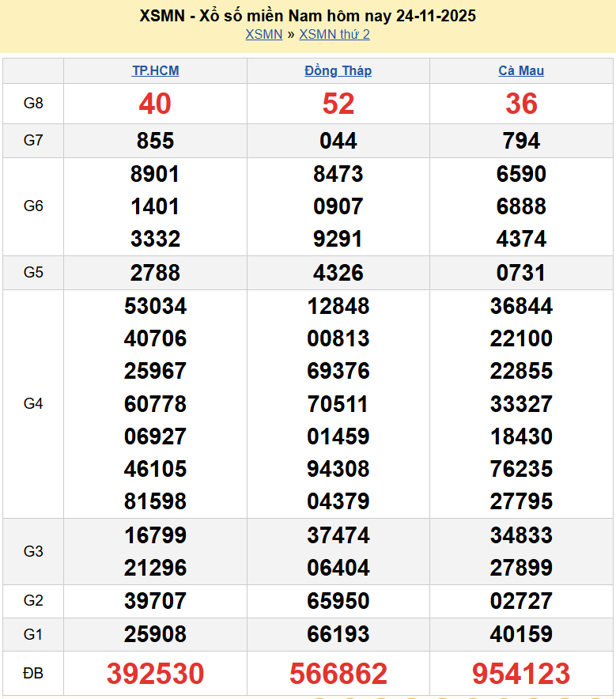Open TP.HCM province results link

click(x=155, y=70)
